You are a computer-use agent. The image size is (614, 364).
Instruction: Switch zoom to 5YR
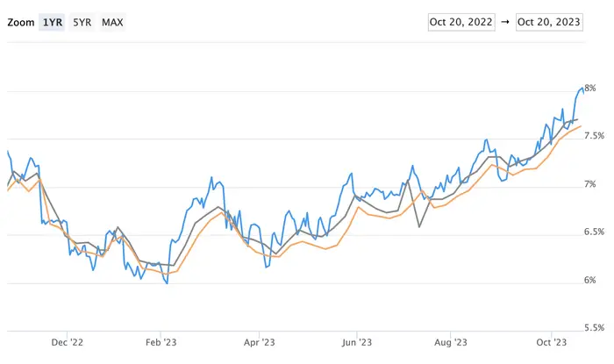82,22
